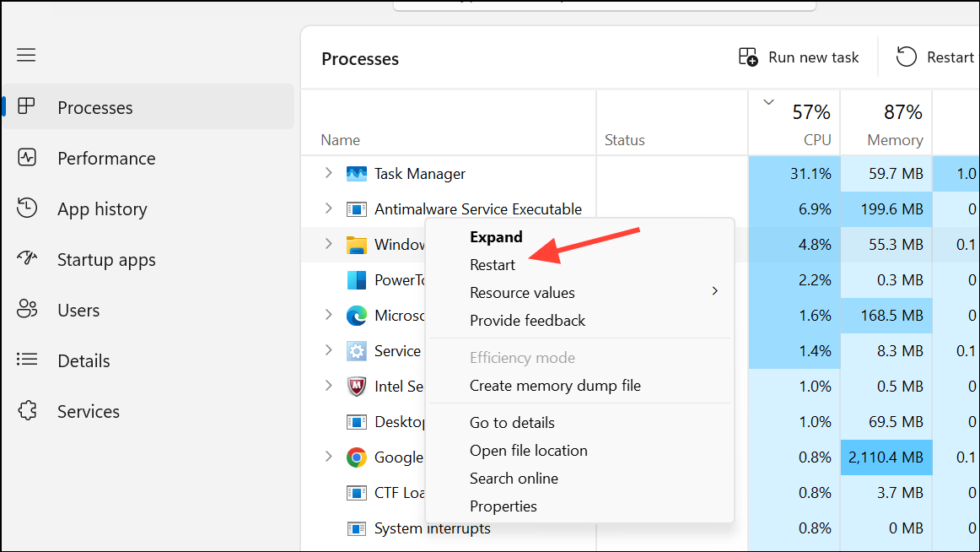Click the Service Host gear icon
980x552 pixels.
point(356,351)
